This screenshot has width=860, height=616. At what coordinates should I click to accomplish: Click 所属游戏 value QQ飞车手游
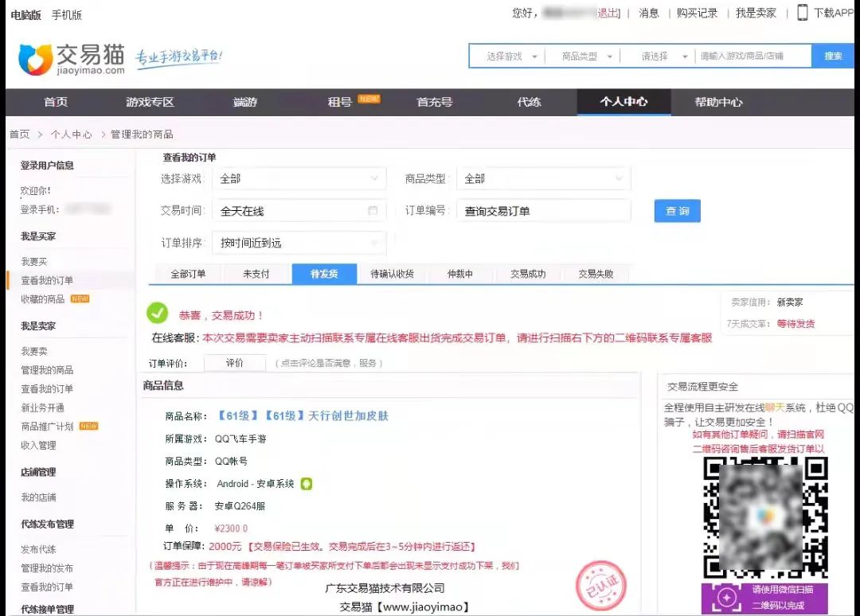[240, 439]
